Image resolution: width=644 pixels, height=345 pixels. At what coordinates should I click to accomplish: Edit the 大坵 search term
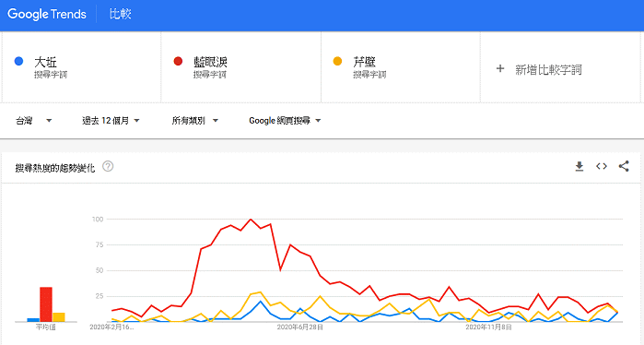coord(45,62)
